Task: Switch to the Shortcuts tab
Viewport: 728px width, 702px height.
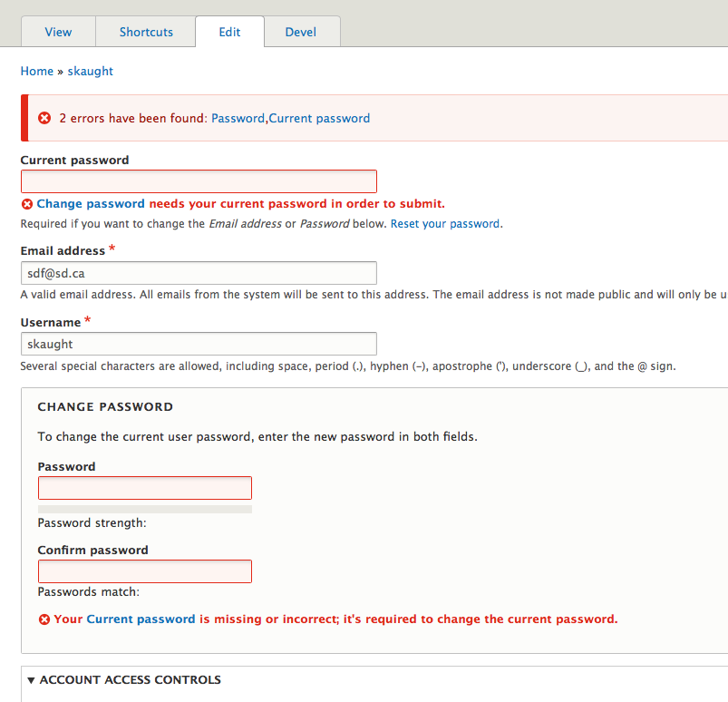Action: [146, 32]
